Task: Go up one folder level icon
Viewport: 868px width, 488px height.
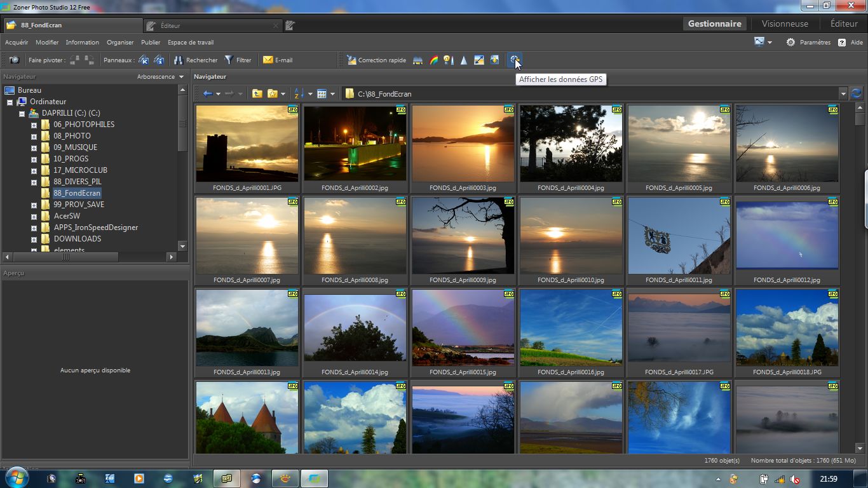Action: pyautogui.click(x=257, y=93)
